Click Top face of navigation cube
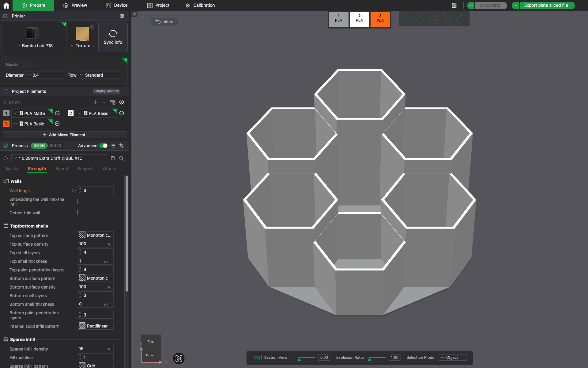 [151, 341]
